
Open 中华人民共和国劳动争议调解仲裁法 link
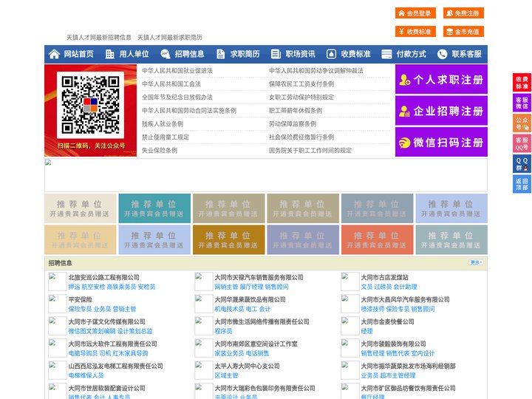point(316,71)
